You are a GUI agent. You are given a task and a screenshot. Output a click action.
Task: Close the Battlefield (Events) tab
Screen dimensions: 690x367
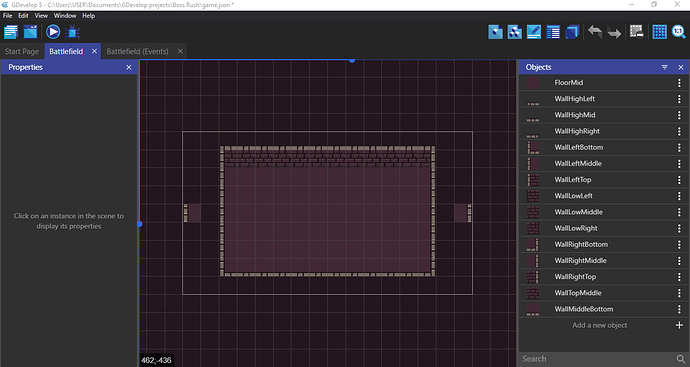180,51
